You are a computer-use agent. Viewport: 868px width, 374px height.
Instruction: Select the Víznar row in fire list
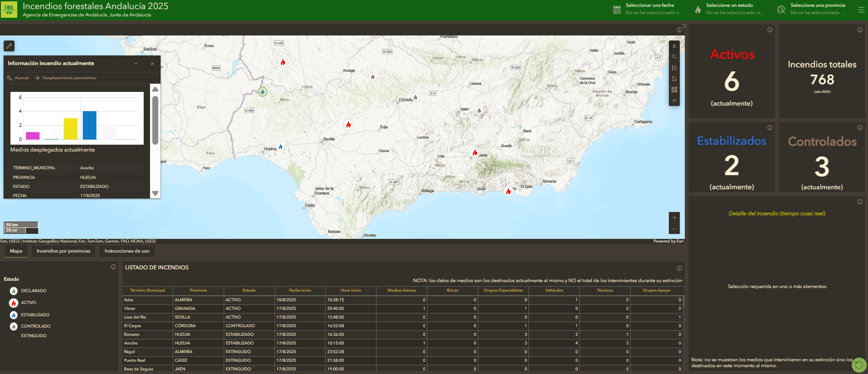(402, 308)
